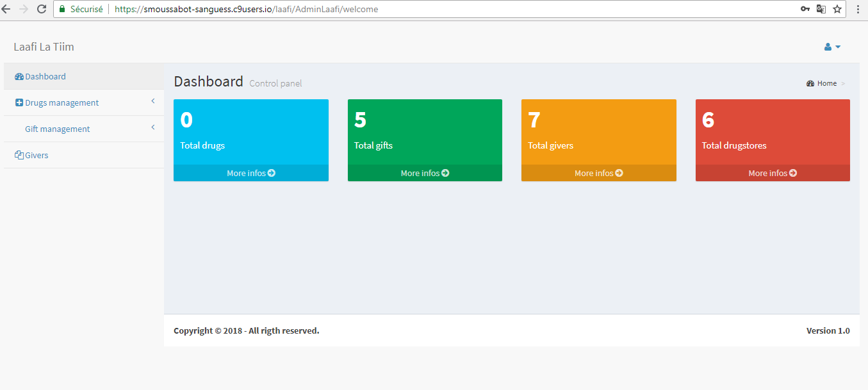The height and width of the screenshot is (390, 868).
Task: Open Drugs management menu item
Action: tap(84, 102)
